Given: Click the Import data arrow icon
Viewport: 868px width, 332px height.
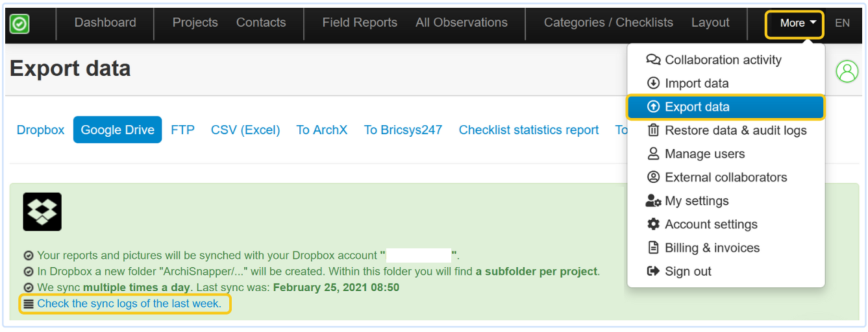Looking at the screenshot, I should (653, 83).
